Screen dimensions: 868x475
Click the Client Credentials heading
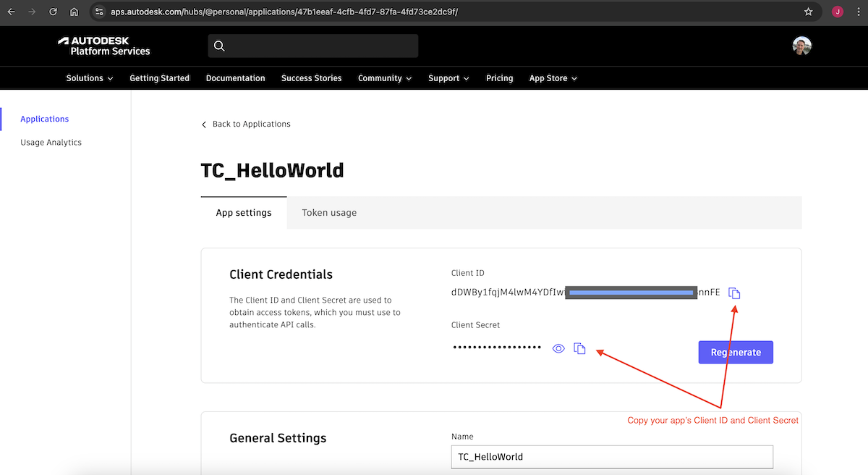281,274
